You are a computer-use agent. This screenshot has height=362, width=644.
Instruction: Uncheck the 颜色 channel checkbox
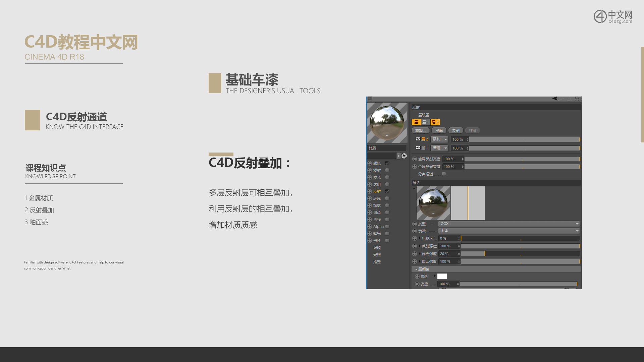tap(387, 163)
